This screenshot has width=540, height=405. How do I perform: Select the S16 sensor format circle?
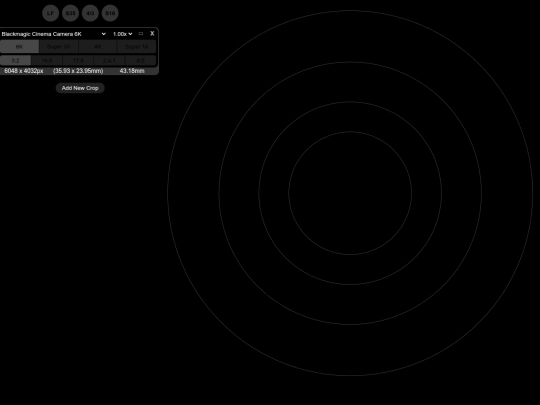[110, 13]
